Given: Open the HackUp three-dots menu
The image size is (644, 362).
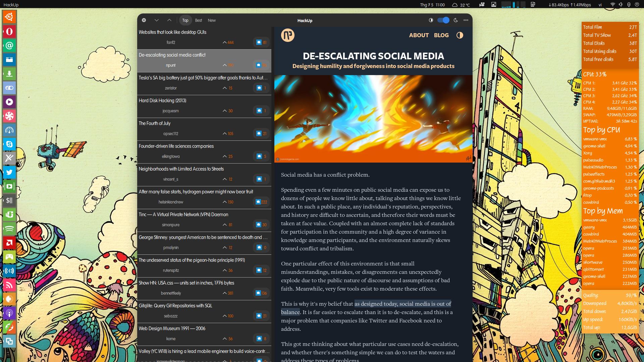Looking at the screenshot, I should click(466, 20).
